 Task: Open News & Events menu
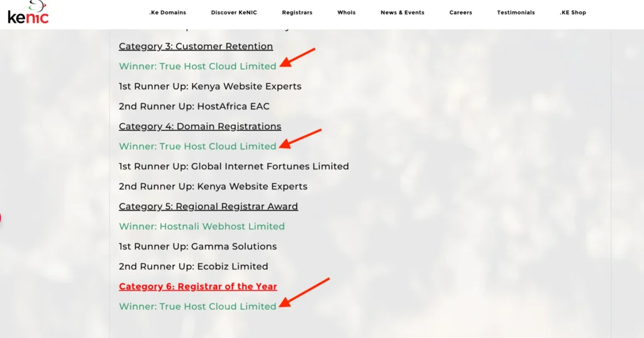pyautogui.click(x=402, y=13)
